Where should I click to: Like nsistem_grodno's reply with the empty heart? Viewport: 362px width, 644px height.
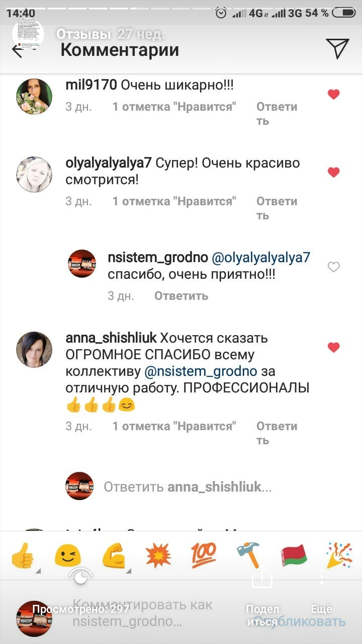pyautogui.click(x=333, y=267)
